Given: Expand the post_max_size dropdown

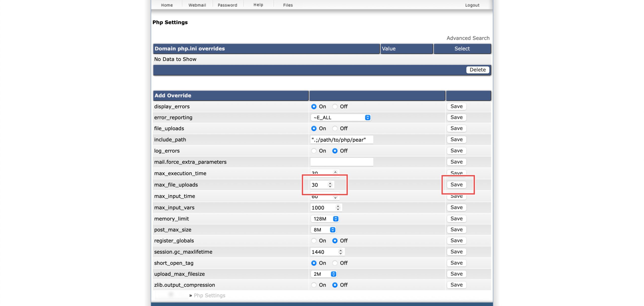Looking at the screenshot, I should (323, 230).
